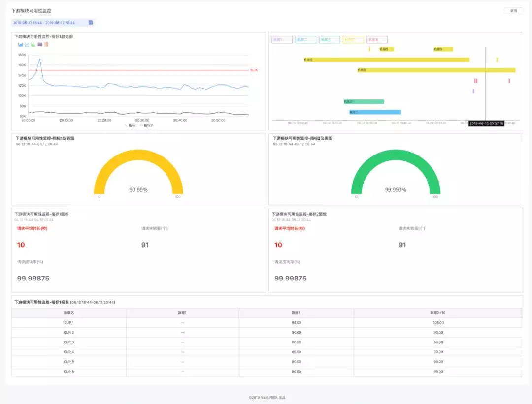Click 99.99875 in 指标1面板

(33, 278)
